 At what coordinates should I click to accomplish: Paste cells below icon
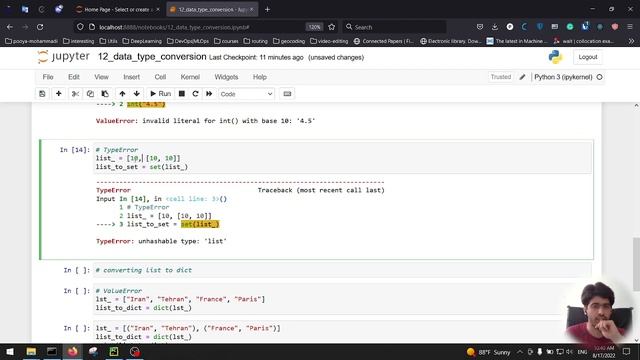[x=105, y=94]
